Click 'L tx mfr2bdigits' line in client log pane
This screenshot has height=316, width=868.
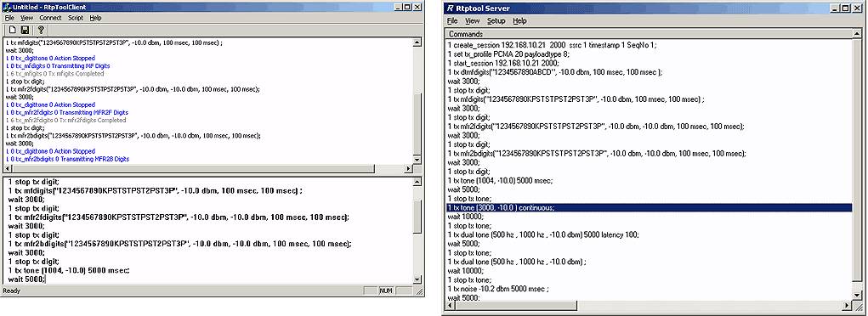click(133, 136)
